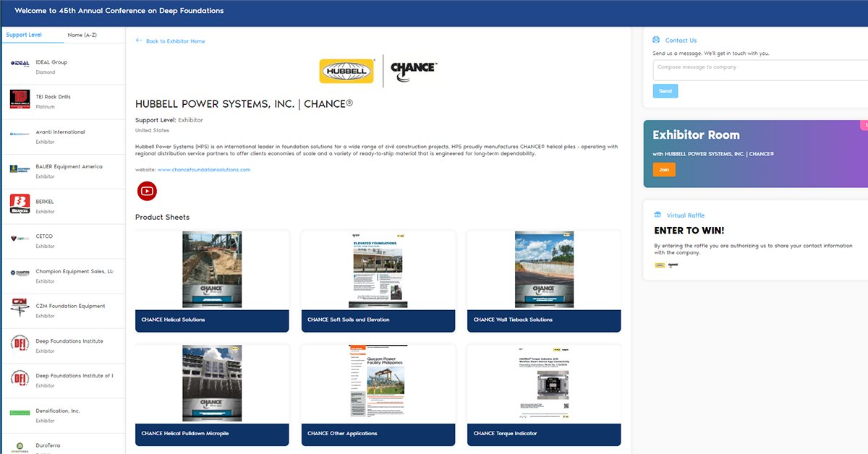Click the Densification, Inc. logo
This screenshot has height=454, width=868.
point(20,413)
